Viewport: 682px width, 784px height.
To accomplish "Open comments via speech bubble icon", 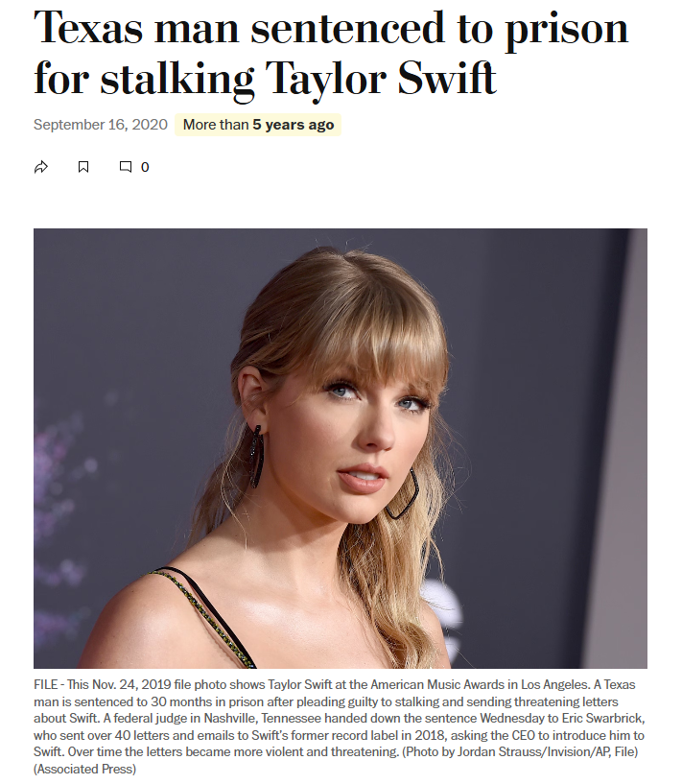I will pyautogui.click(x=126, y=167).
